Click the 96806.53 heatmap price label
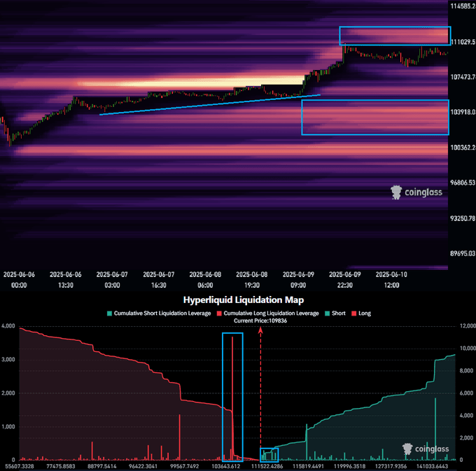 [463, 183]
